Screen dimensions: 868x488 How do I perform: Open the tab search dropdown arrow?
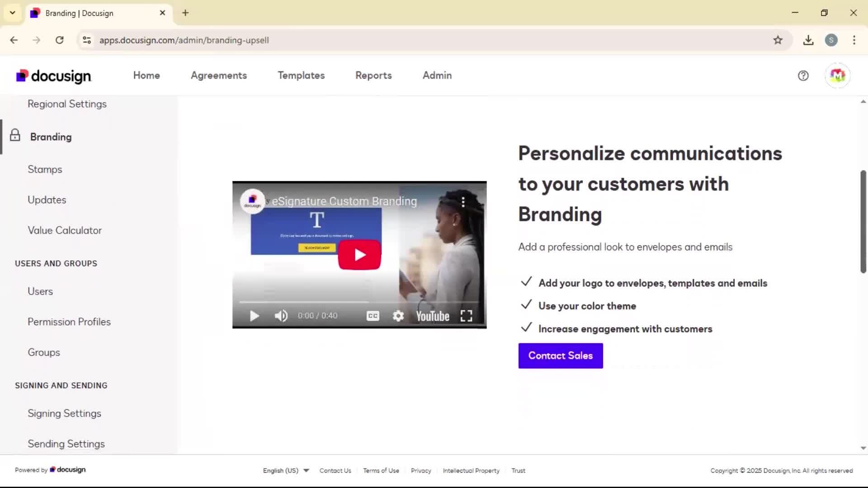coord(13,13)
